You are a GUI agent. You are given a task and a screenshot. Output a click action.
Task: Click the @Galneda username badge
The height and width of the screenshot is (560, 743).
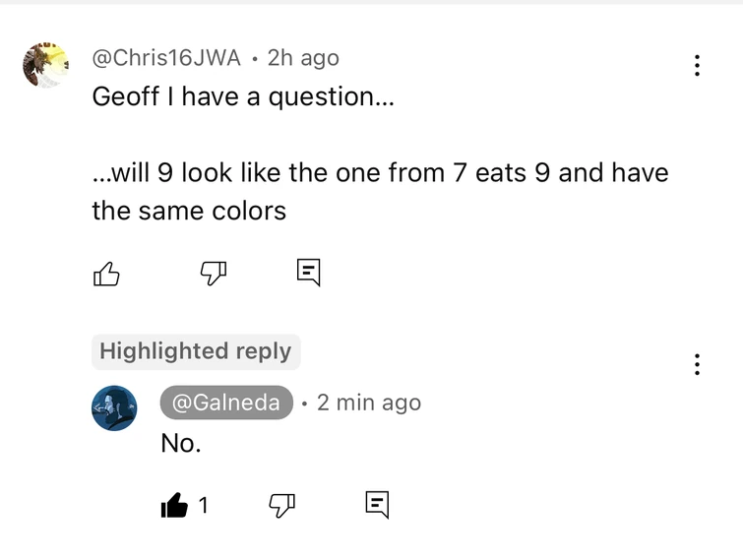[x=226, y=403]
